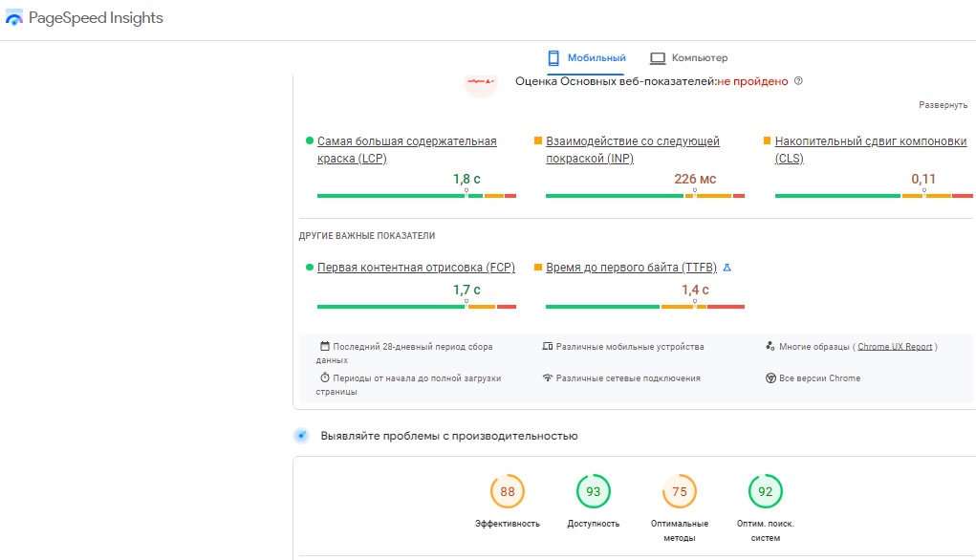Click the 'Различные сетевые подключения' text
This screenshot has height=560, width=976.
click(628, 378)
